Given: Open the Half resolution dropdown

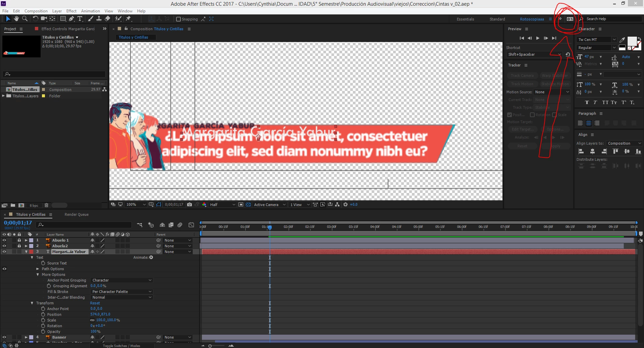Looking at the screenshot, I should [x=222, y=204].
